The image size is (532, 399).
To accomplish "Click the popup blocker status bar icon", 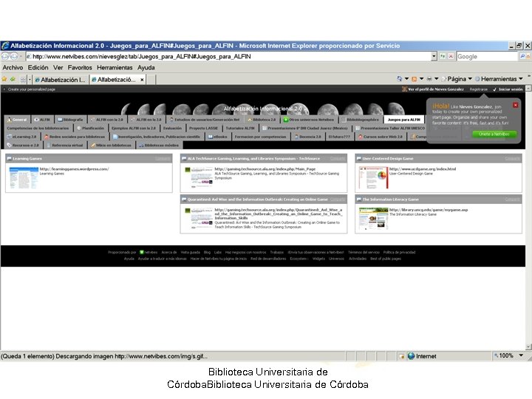I will (x=401, y=356).
